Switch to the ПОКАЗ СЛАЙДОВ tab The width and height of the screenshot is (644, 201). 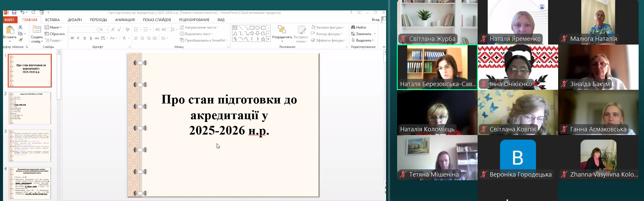click(x=157, y=20)
